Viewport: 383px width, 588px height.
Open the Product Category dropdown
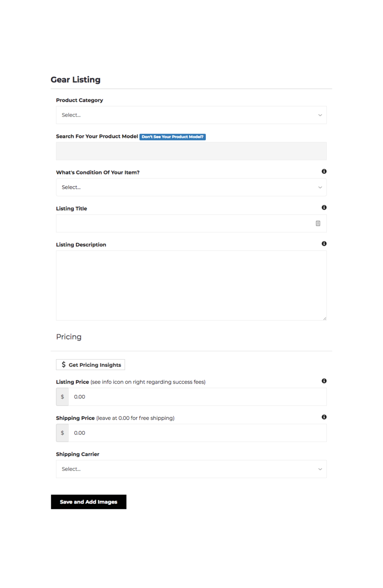[x=191, y=115]
